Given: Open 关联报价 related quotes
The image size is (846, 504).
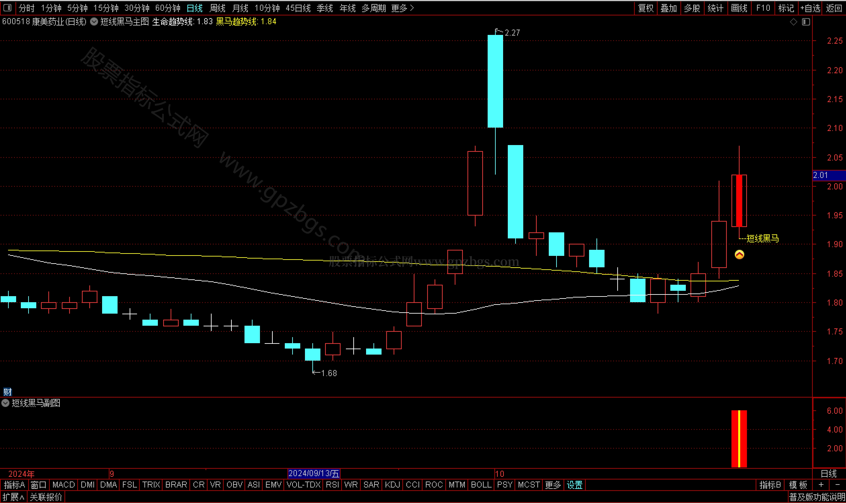Looking at the screenshot, I should 46,497.
